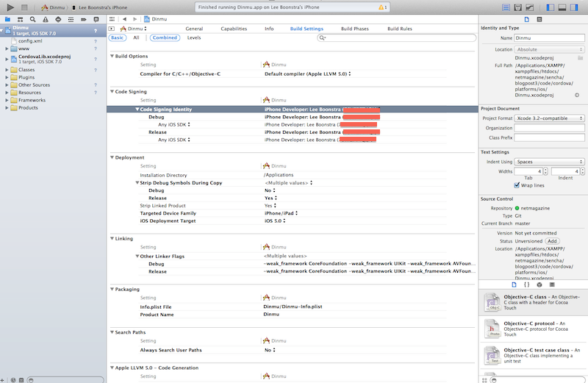Toggle project and targets list sidebar
This screenshot has width=588, height=383.
112,29
